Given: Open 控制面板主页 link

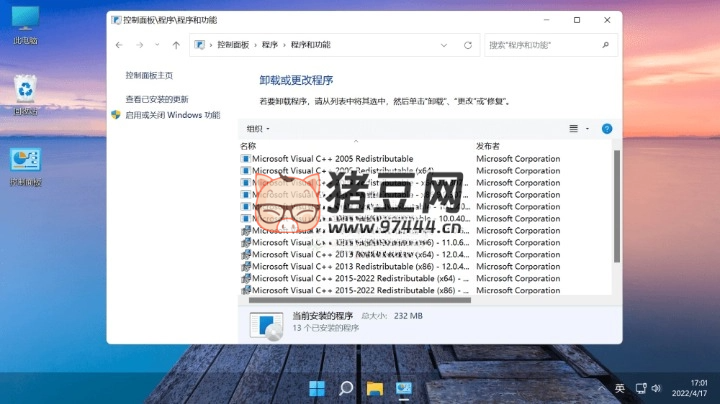Looking at the screenshot, I should [149, 76].
